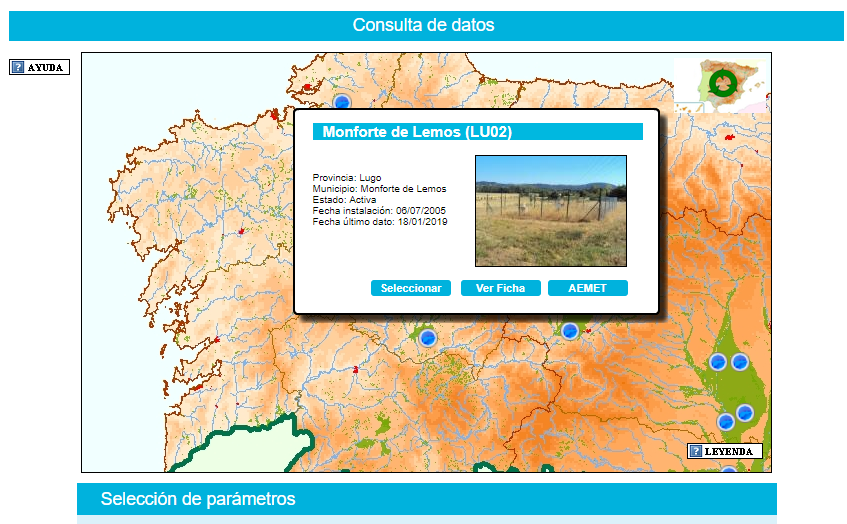
Task: Open Ver Ficha for the station
Action: pyautogui.click(x=501, y=288)
